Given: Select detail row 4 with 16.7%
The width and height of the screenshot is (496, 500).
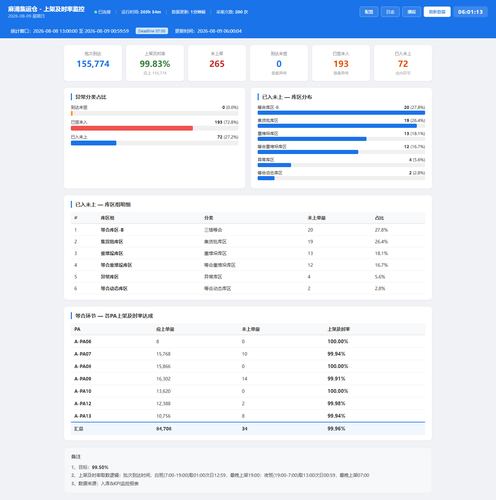Looking at the screenshot, I should pos(248,265).
